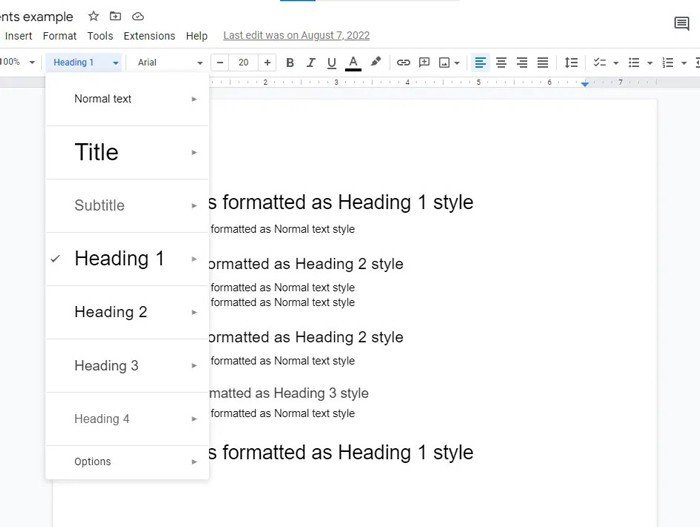Toggle bold formatting
Screen dimensions: 700x527
coord(290,62)
